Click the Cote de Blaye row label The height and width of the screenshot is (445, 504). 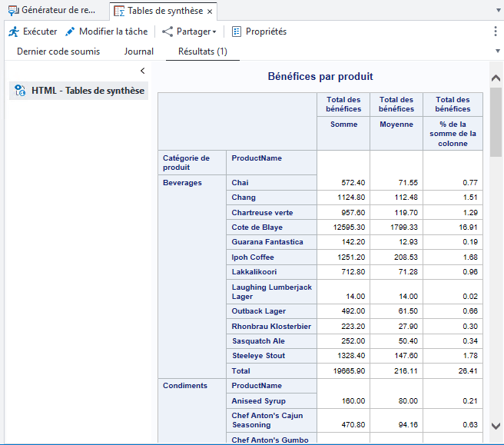tap(257, 227)
